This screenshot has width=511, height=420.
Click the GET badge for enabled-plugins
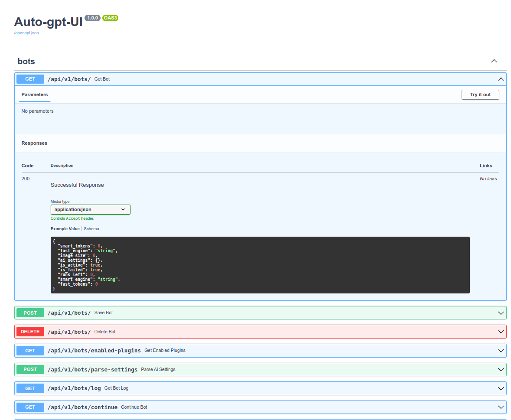(30, 351)
